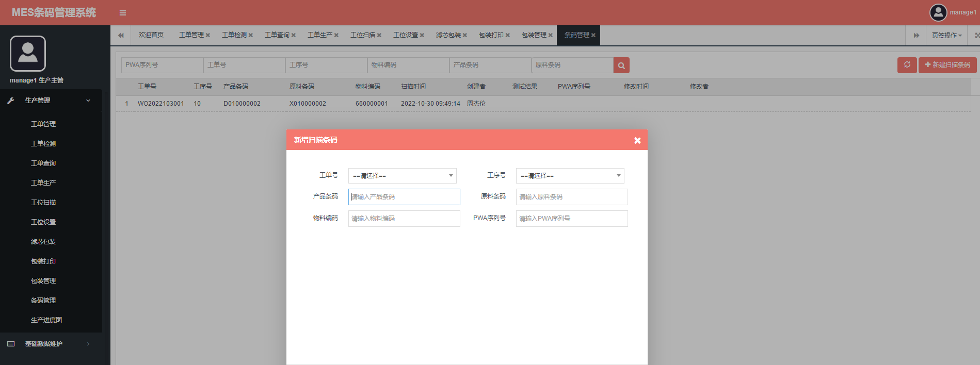Viewport: 980px width, 365px height.
Task: Open 生产进度图 in the sidebar
Action: [x=46, y=320]
